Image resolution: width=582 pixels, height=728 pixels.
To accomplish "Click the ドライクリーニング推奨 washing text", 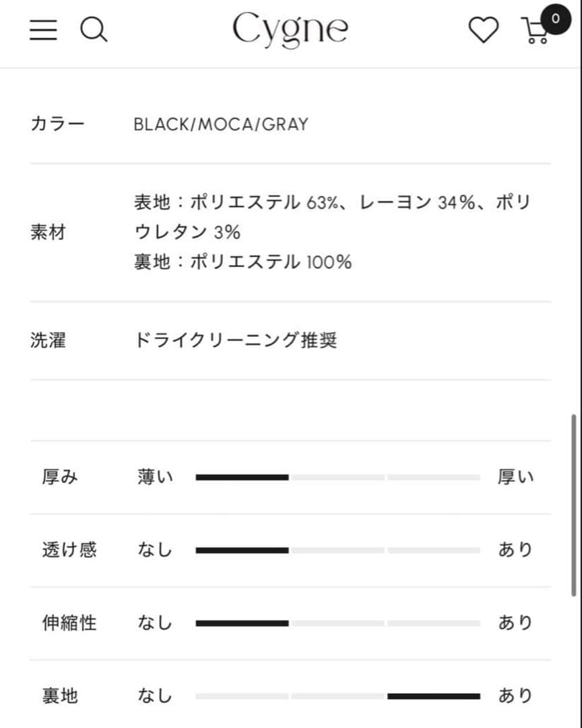I will [x=236, y=340].
